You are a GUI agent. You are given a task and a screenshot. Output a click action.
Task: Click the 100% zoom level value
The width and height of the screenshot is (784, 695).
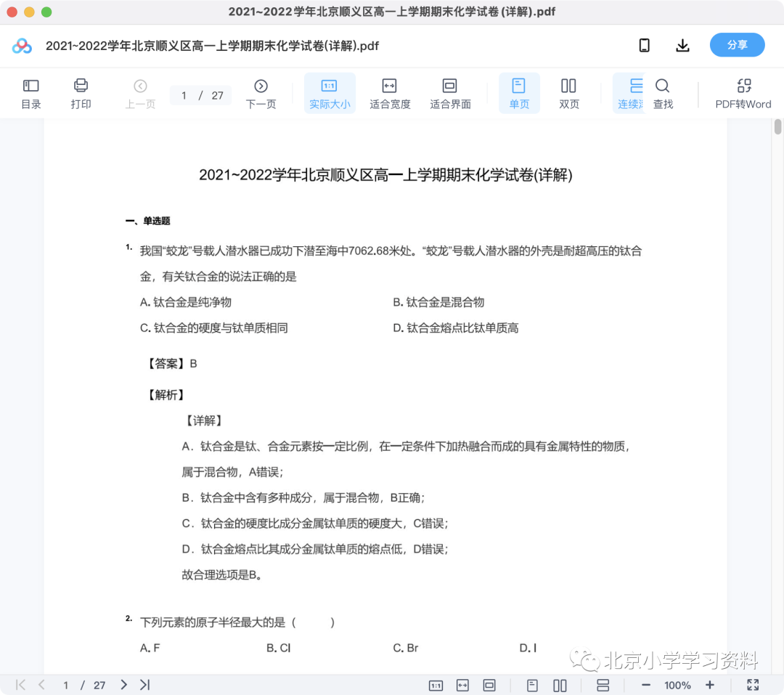[677, 686]
